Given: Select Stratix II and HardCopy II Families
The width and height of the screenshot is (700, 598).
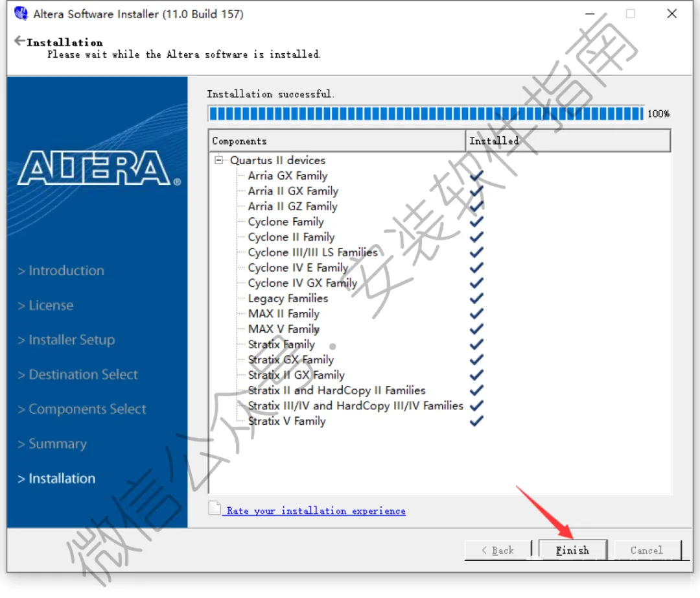Looking at the screenshot, I should coord(337,390).
